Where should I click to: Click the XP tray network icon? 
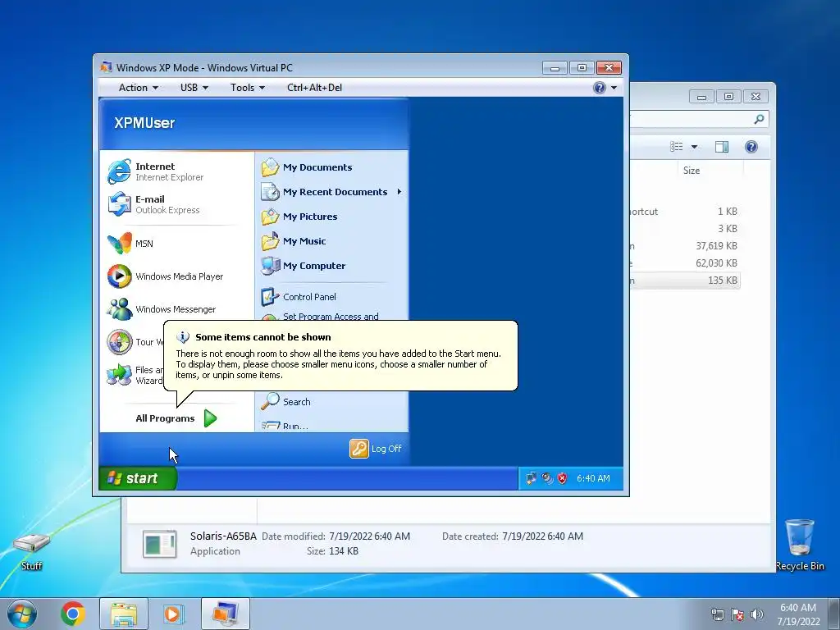(x=531, y=478)
